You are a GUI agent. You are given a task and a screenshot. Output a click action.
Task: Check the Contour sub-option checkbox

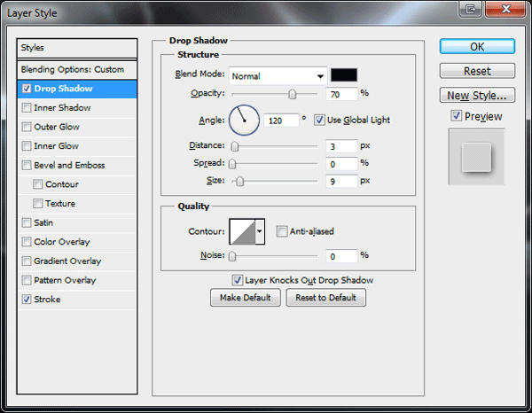click(x=37, y=184)
